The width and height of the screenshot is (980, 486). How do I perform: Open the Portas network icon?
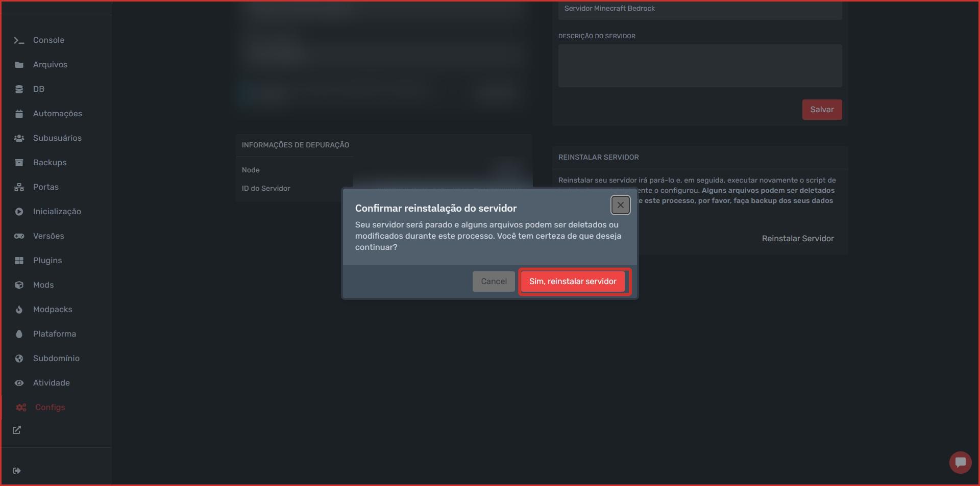click(x=19, y=187)
